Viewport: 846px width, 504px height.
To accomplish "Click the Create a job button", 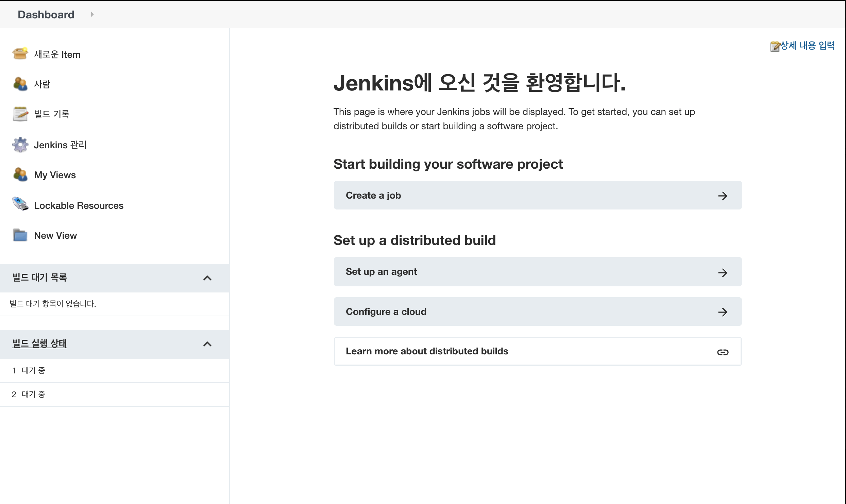I will [x=537, y=195].
